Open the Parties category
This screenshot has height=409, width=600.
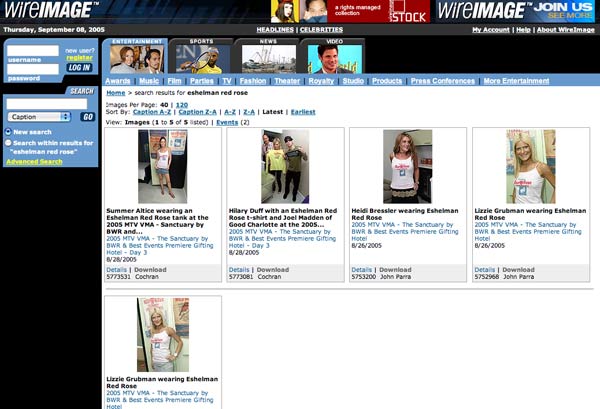click(202, 81)
